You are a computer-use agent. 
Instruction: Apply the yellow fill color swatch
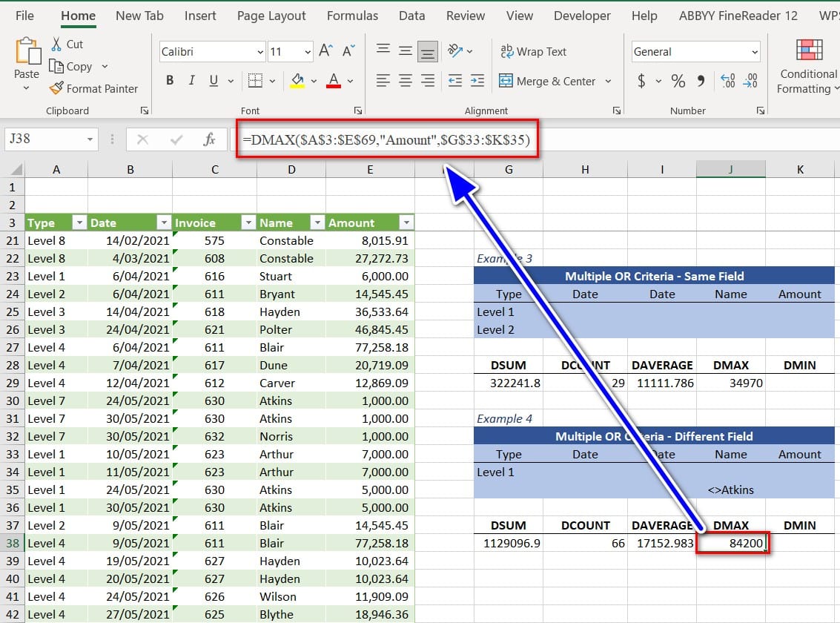[297, 81]
